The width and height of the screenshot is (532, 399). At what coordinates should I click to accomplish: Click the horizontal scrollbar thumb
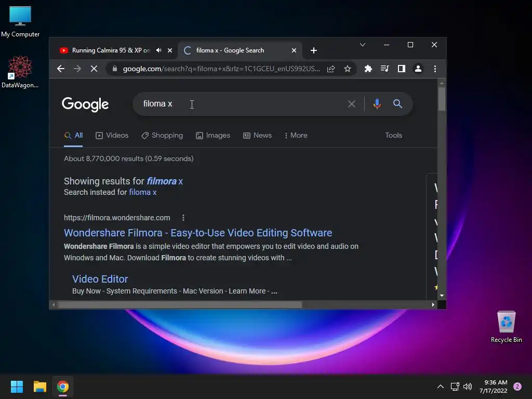180,304
